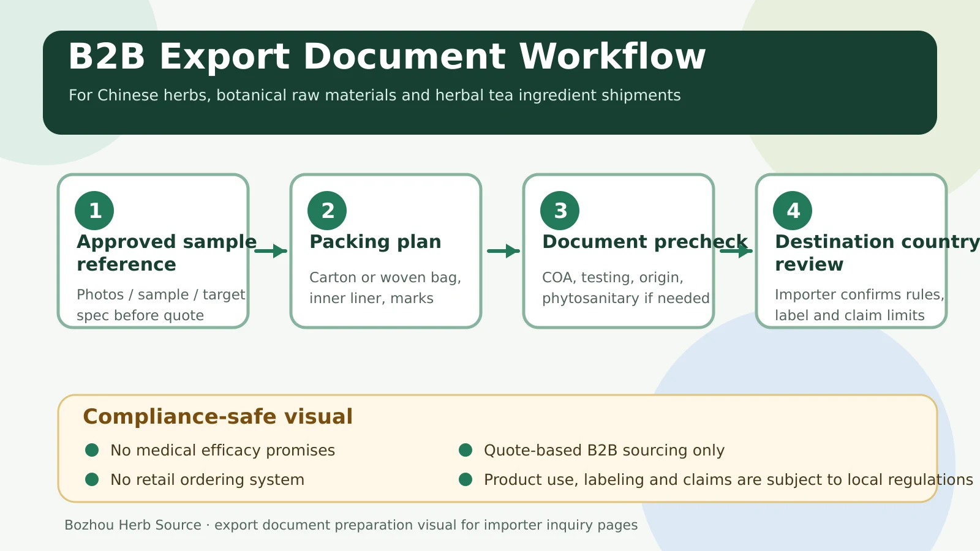Click the arrow between steps 2 and 3

point(503,251)
